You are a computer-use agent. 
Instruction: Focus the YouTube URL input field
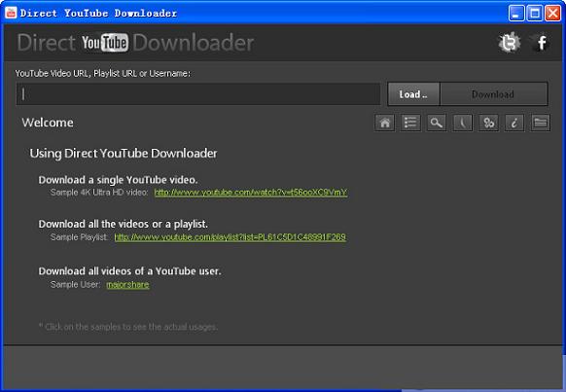point(198,94)
